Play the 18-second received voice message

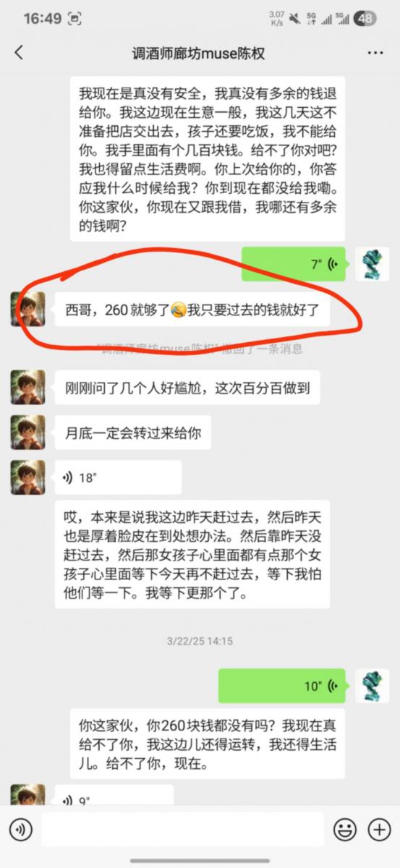click(118, 477)
